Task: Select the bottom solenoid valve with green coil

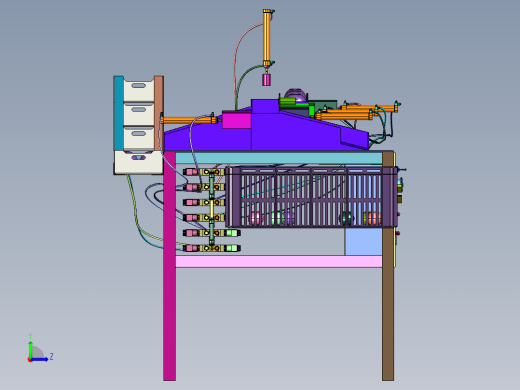Action: click(212, 248)
